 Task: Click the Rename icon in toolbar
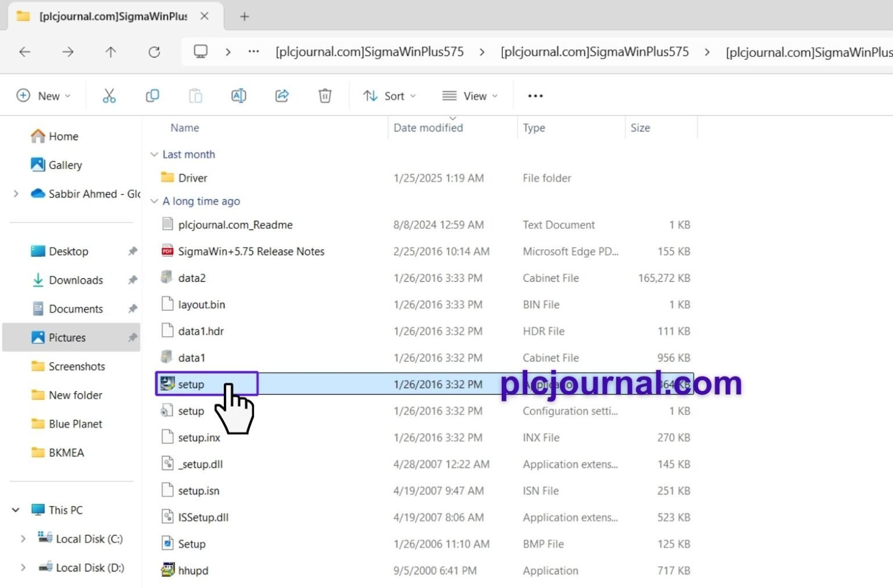(x=238, y=96)
